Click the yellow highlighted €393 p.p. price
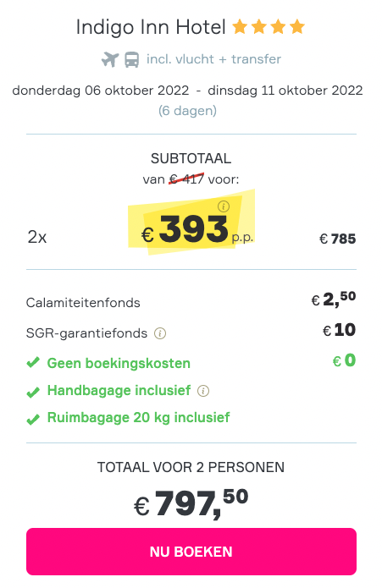 191,228
